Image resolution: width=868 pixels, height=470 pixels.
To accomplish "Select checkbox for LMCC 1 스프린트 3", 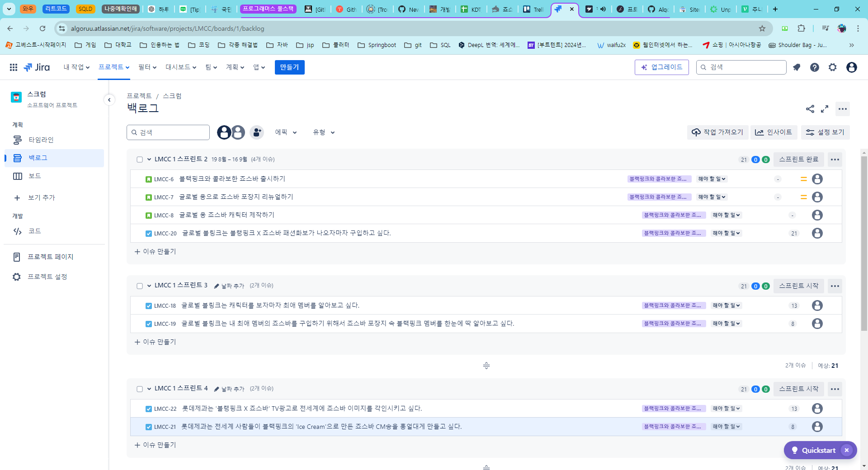I will click(x=140, y=286).
